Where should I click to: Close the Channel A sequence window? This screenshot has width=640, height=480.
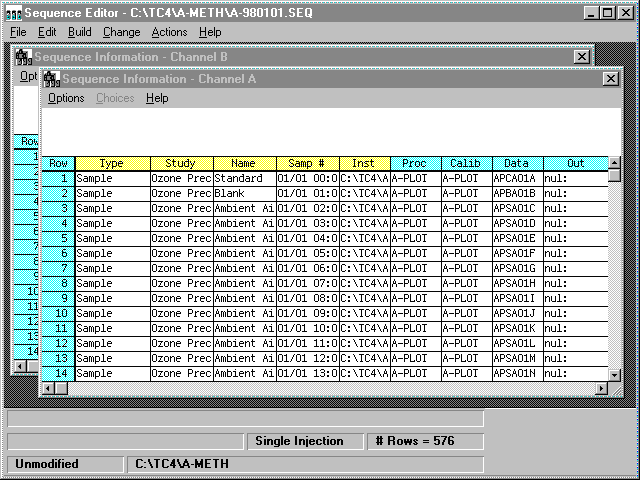pyautogui.click(x=610, y=78)
